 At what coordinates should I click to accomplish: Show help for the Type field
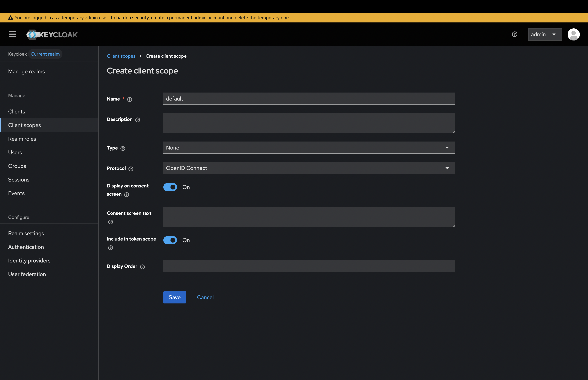click(123, 148)
